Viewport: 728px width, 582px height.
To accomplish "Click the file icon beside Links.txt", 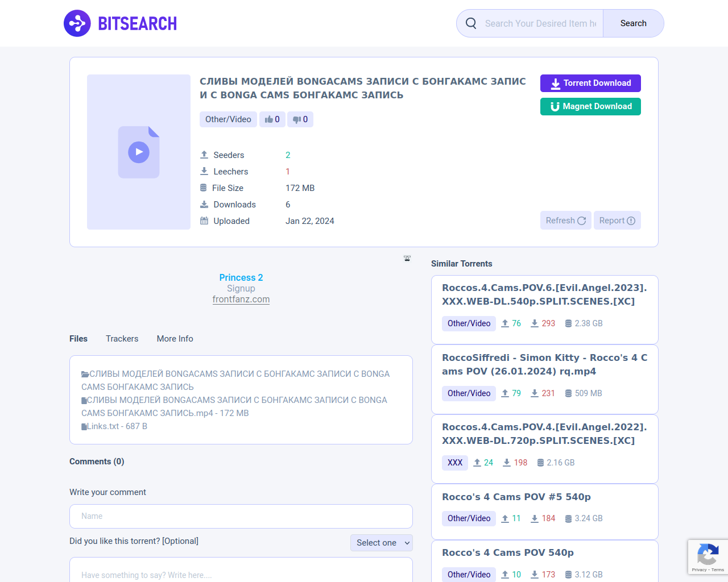I will pyautogui.click(x=84, y=426).
